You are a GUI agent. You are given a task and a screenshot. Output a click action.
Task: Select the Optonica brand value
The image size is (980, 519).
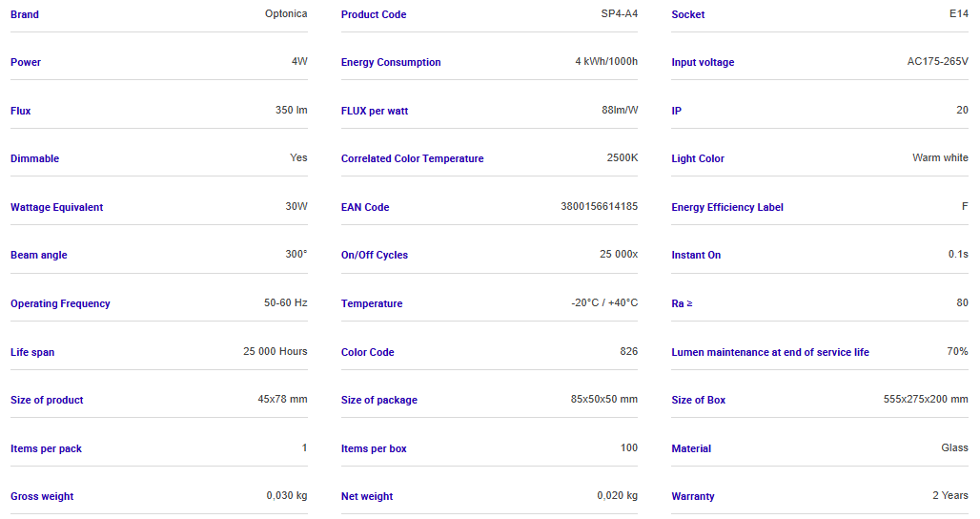point(286,14)
